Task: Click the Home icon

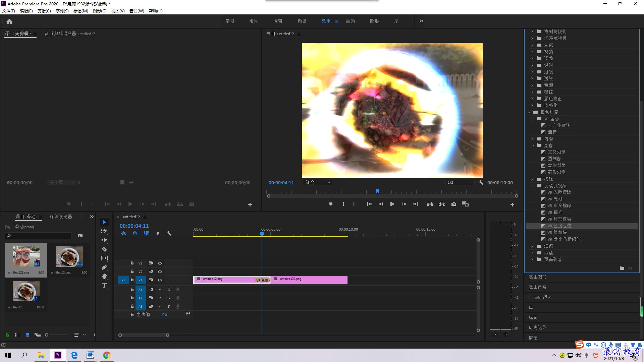Action: (x=9, y=21)
